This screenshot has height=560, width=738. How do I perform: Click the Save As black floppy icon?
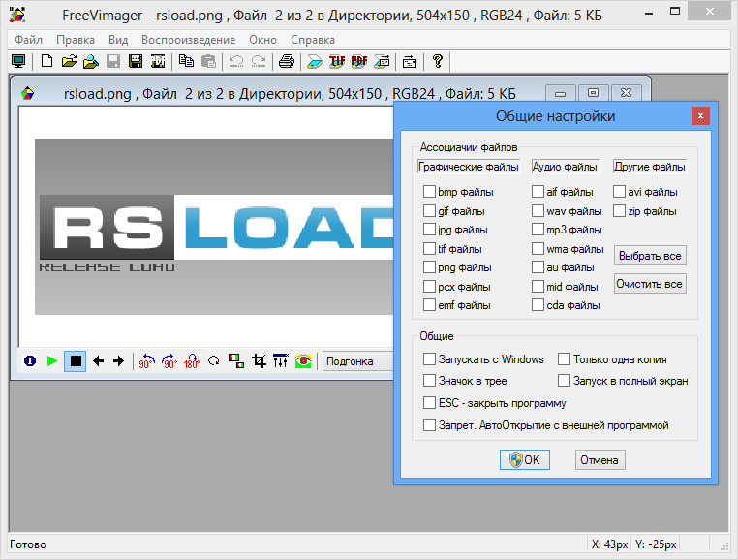136,61
